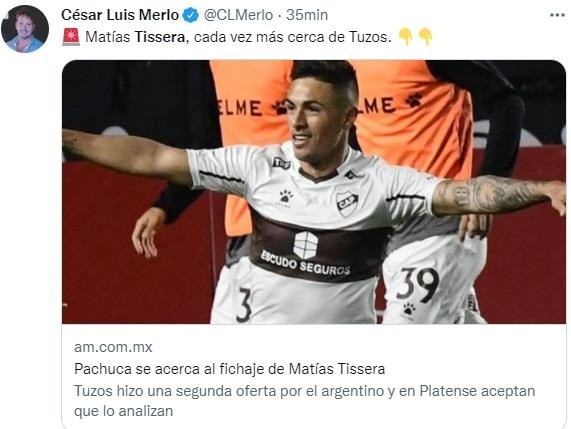Click César Luis Merlo's profile avatar

pos(25,29)
